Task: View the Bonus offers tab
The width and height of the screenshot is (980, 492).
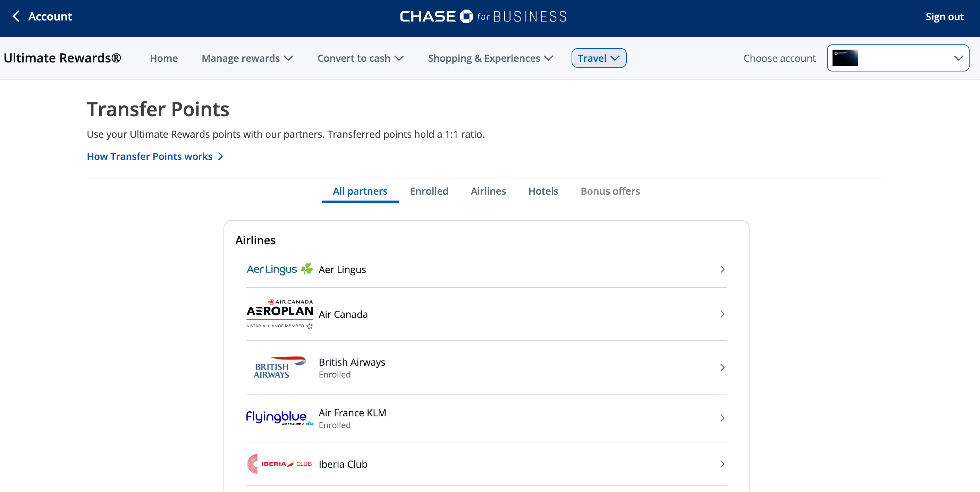Action: pyautogui.click(x=610, y=191)
